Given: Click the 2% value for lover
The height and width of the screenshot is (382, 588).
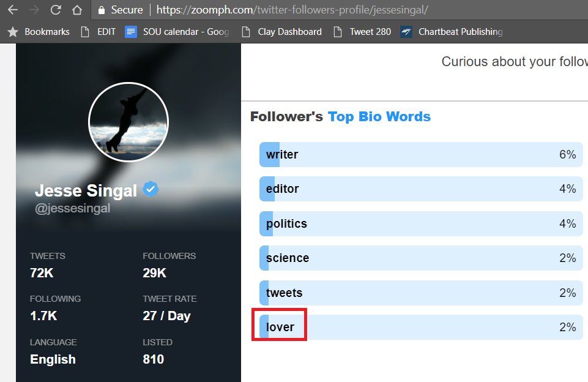Looking at the screenshot, I should 568,328.
